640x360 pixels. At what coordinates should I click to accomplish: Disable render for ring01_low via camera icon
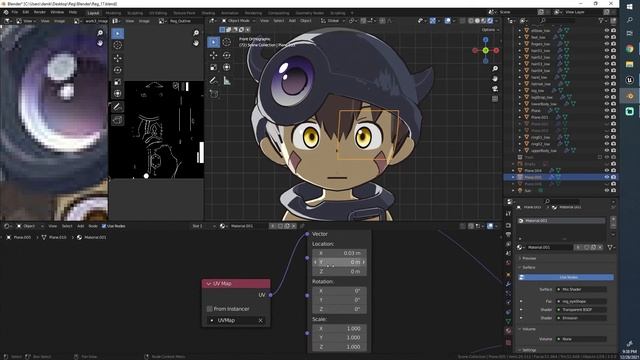click(x=613, y=137)
